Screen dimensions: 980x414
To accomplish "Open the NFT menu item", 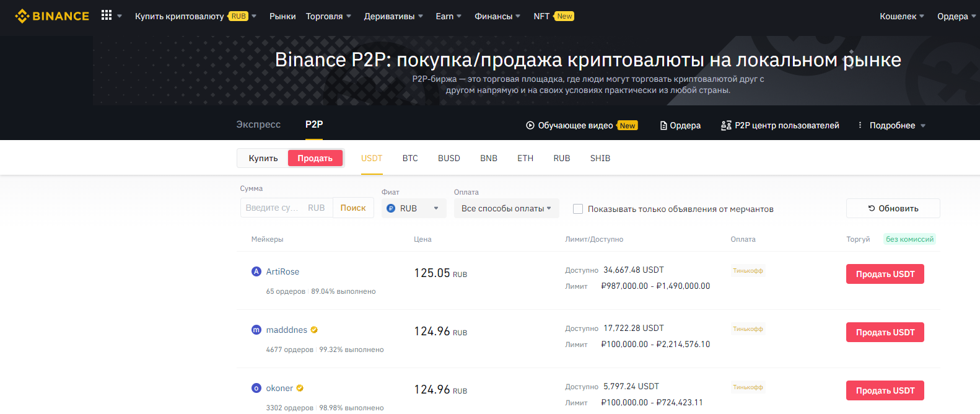I will 541,16.
